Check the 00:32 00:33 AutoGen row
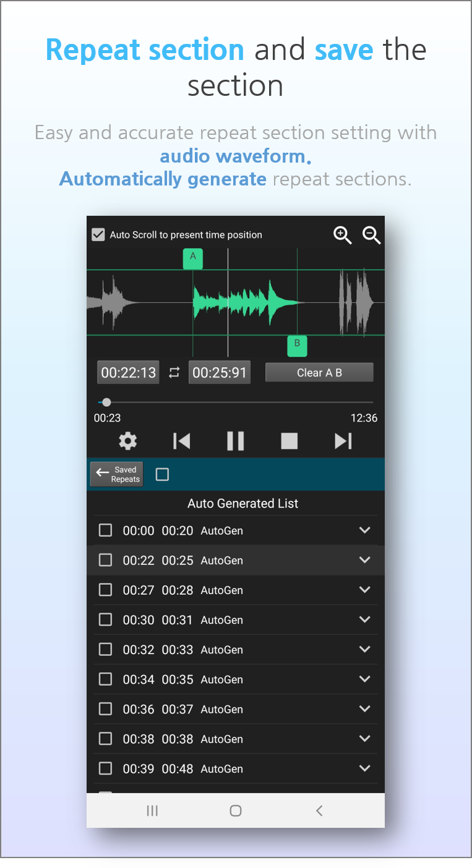Image resolution: width=472 pixels, height=868 pixels. pyautogui.click(x=106, y=649)
